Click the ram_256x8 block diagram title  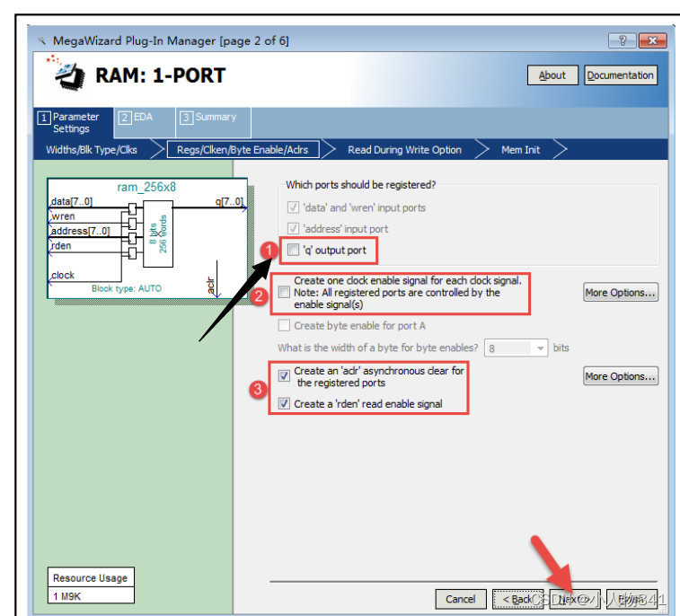146,187
